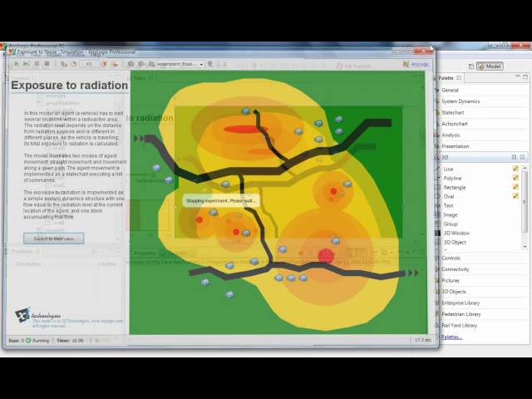The height and width of the screenshot is (399, 532).
Task: Click the virtual time mode clock icon
Action: pos(74,64)
